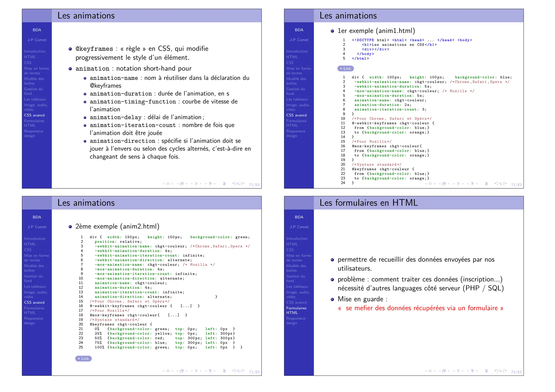Click the go-back arrow icon on the @keyframes slide

coord(234,184)
